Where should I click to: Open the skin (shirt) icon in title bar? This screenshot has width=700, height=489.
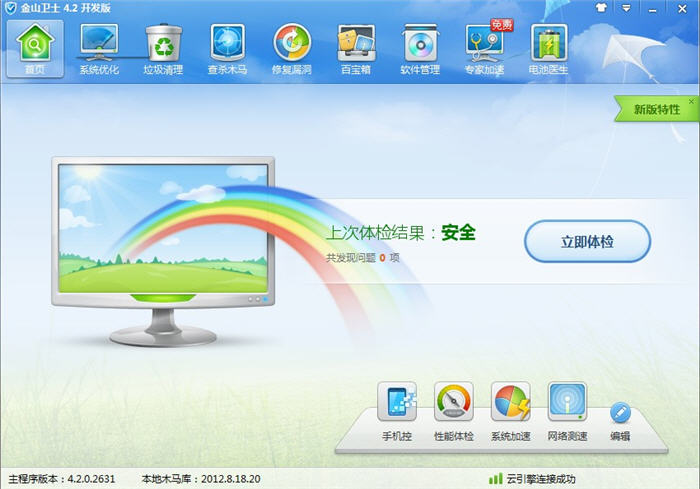click(601, 8)
